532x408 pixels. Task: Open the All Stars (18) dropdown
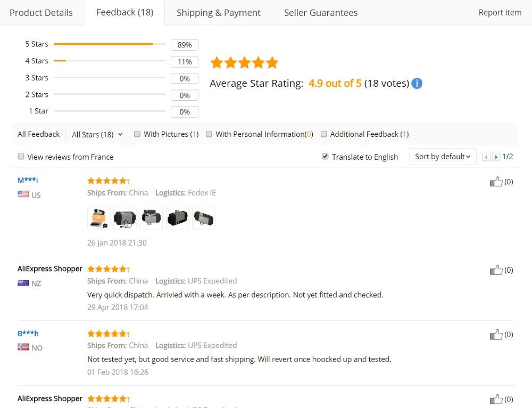pos(97,135)
